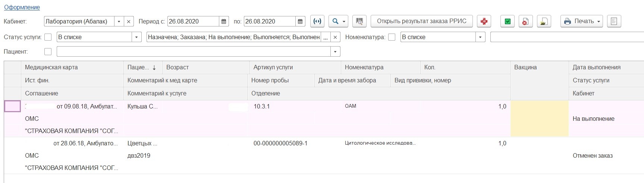Enable the Номенклатура filter checkbox
Image resolution: width=644 pixels, height=183 pixels.
tap(392, 37)
